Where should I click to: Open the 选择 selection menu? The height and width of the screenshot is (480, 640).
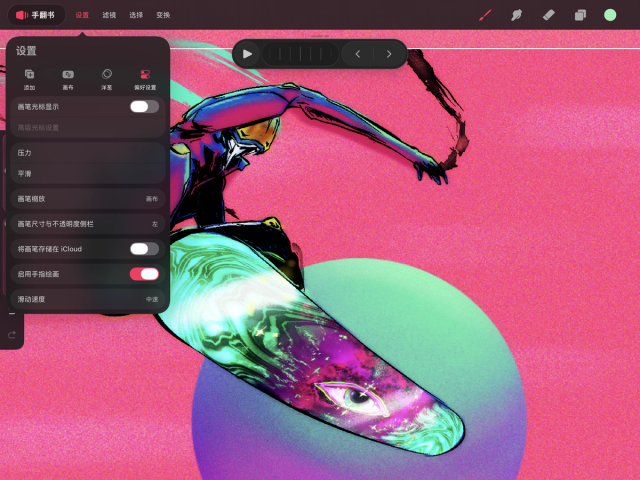(136, 15)
